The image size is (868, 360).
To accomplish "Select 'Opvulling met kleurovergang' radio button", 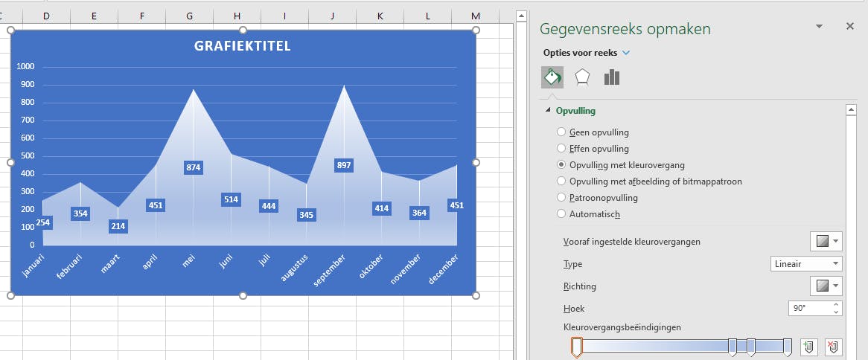I will [561, 165].
